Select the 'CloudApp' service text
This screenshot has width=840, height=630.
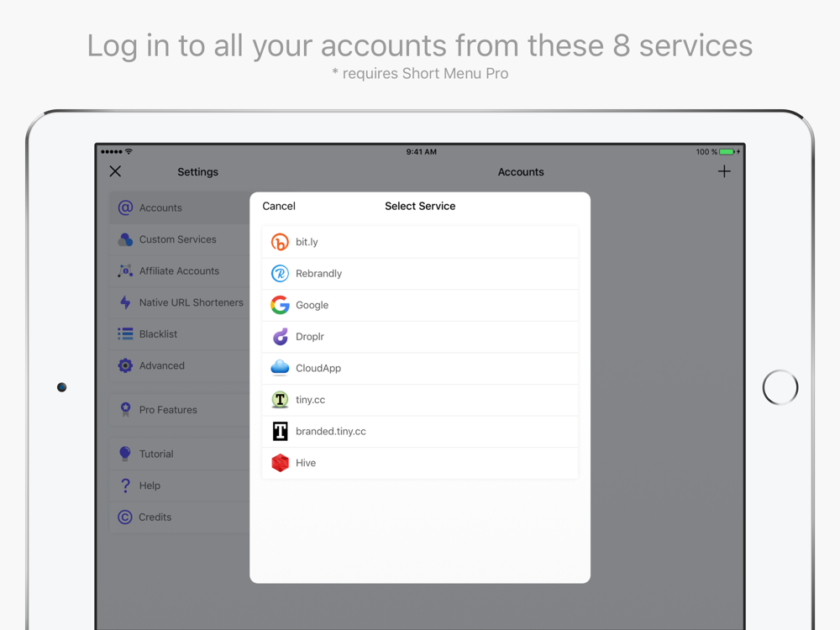318,368
